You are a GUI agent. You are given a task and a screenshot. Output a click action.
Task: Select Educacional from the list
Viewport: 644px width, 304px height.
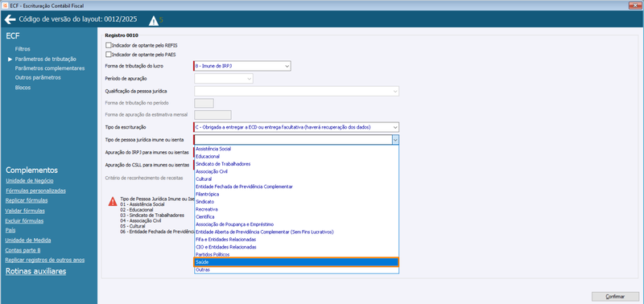pos(296,156)
